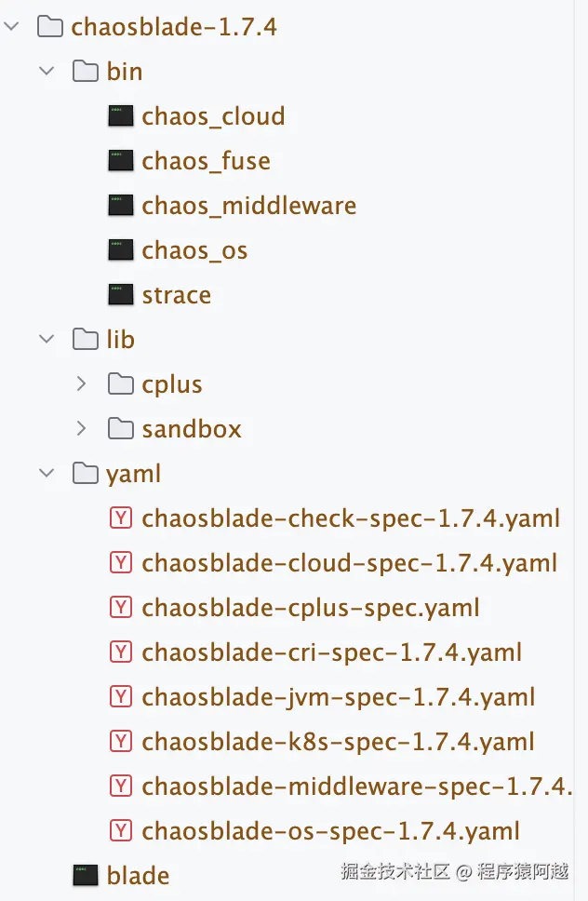Open chaosblade-k8s-spec-1.7.4.yaml
Viewport: 588px width, 901px height.
tap(339, 741)
